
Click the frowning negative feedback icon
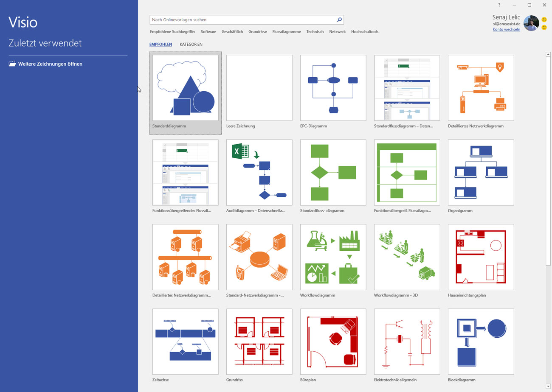click(544, 28)
